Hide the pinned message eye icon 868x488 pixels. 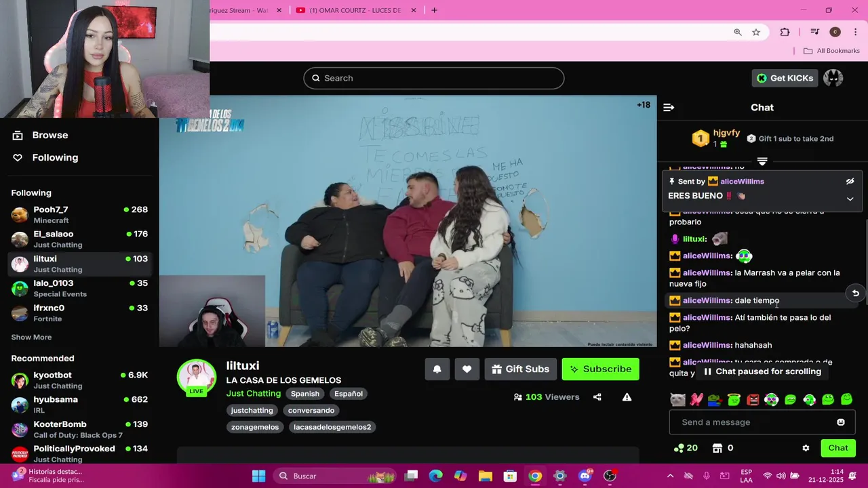(x=850, y=182)
